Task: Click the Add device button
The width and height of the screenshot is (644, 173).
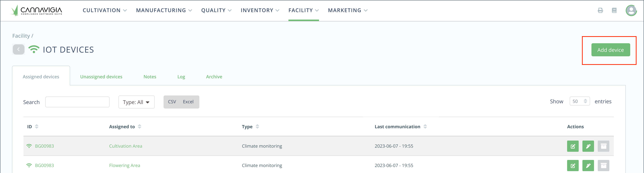Action: tap(610, 50)
